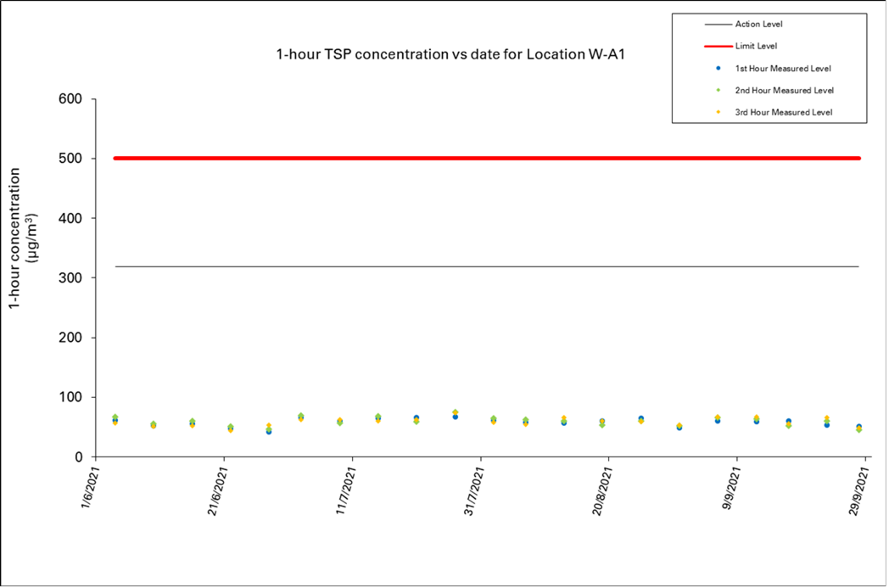889x588 pixels.
Task: Select the 1st Hour Measured Level legend text
Action: click(783, 68)
